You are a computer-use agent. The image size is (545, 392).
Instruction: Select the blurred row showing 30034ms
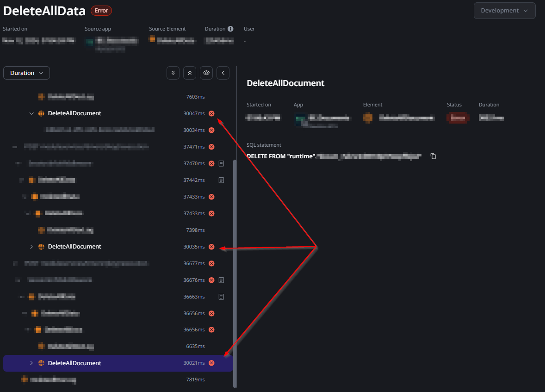click(118, 130)
